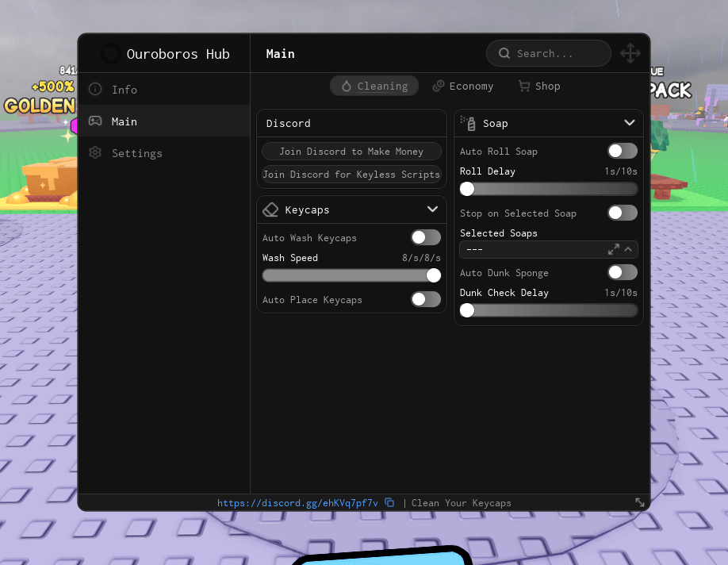Click Join Discord to Make Money button

click(x=351, y=151)
